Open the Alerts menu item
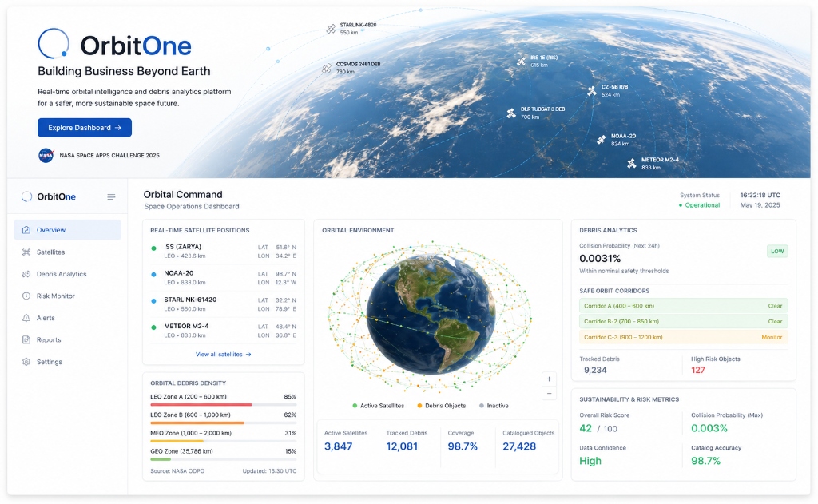The height and width of the screenshot is (504, 818). (x=67, y=318)
